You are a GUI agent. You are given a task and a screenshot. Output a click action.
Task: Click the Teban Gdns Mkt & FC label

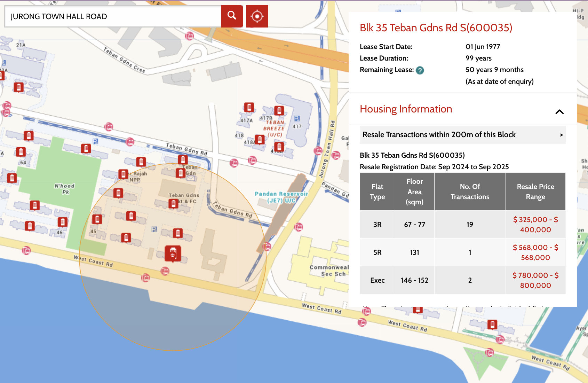pos(184,198)
